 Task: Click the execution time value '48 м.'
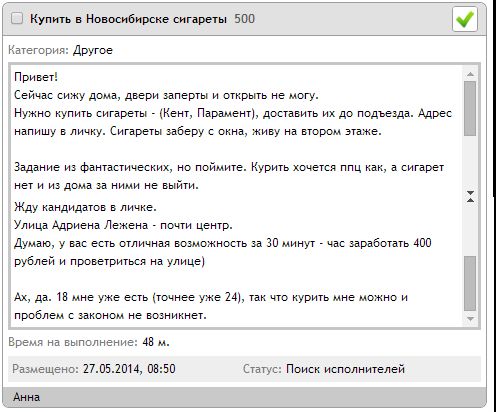point(156,342)
